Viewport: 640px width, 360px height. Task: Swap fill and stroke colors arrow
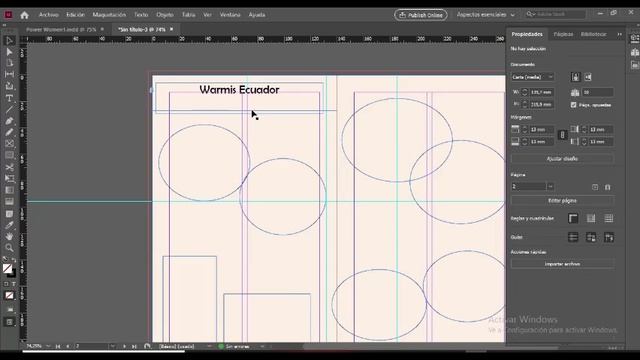pyautogui.click(x=13, y=260)
